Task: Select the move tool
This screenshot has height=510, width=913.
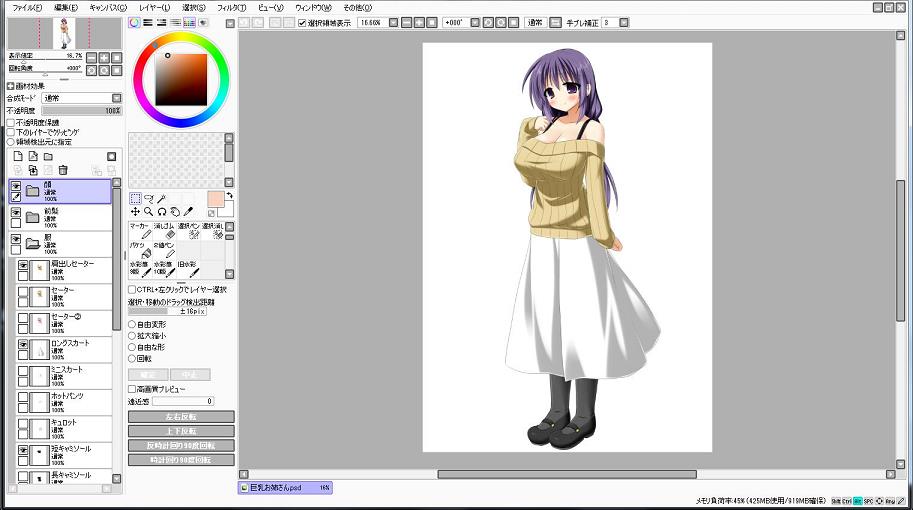Action: point(135,212)
